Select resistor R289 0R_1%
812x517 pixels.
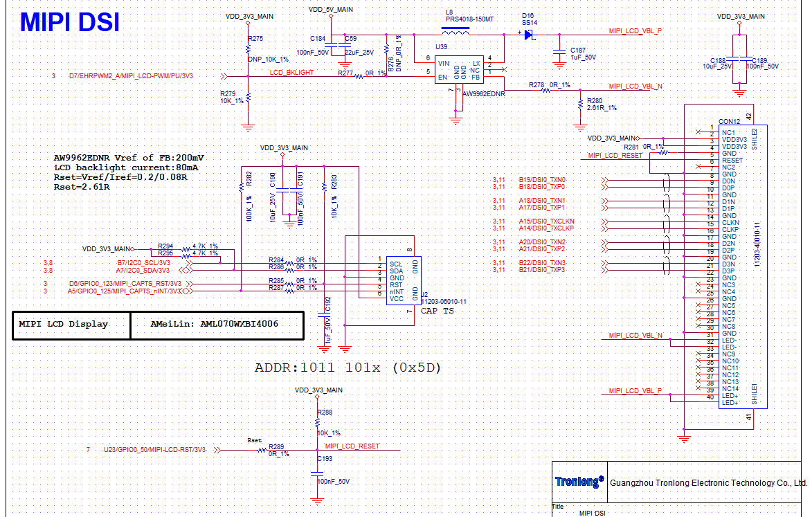pos(262,451)
